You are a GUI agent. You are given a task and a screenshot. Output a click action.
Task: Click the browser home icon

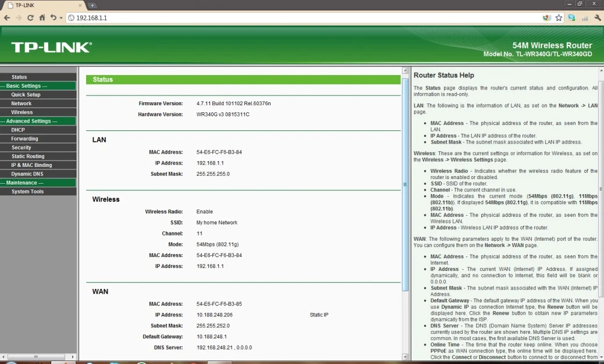click(x=42, y=18)
